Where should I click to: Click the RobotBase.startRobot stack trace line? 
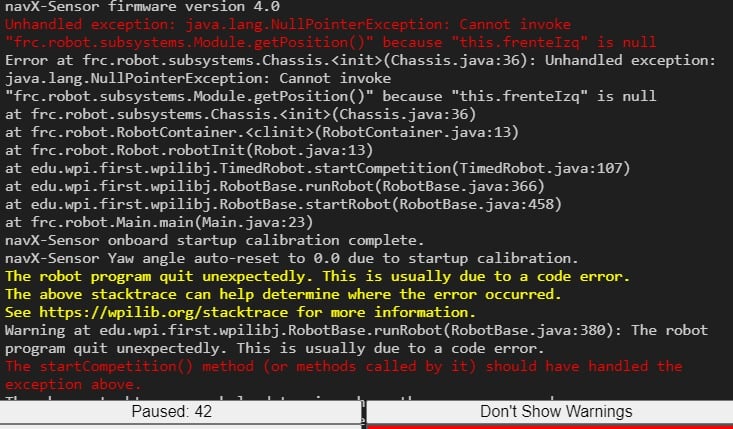point(283,204)
